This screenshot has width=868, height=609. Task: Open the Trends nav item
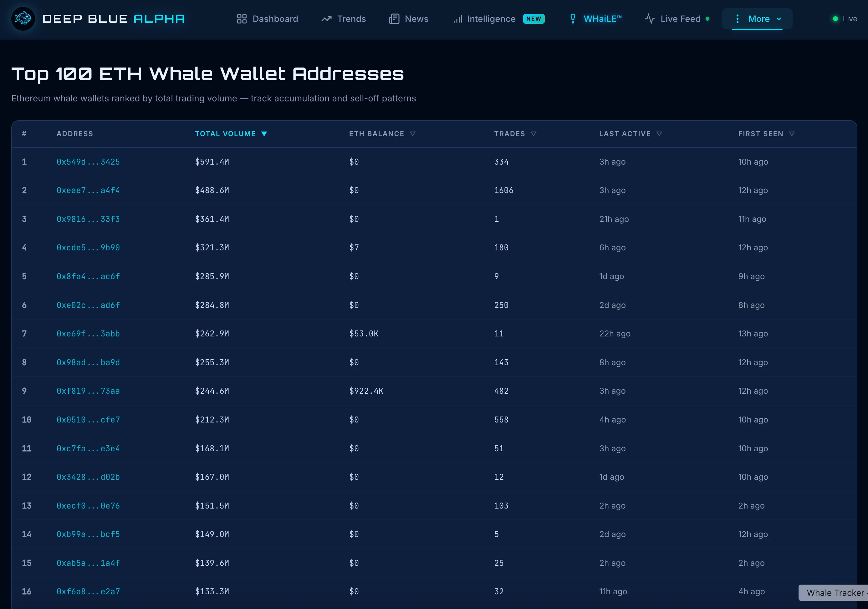coord(351,19)
